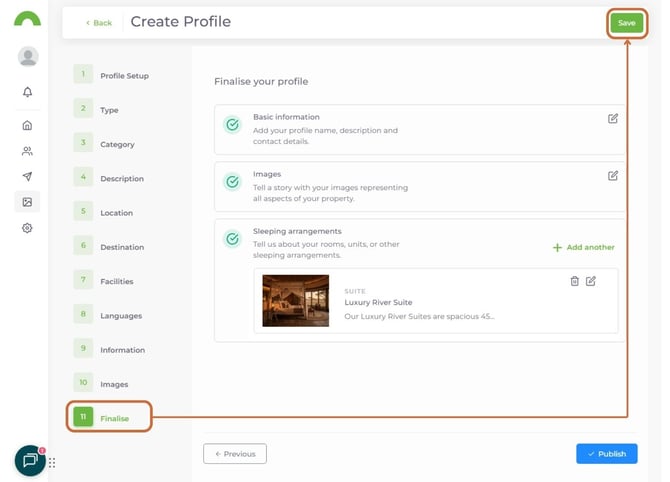
Task: Edit Basic information with pencil icon
Action: (x=613, y=118)
